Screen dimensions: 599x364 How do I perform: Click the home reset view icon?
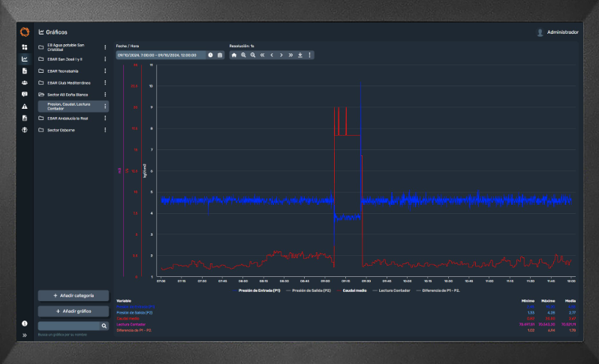(233, 55)
